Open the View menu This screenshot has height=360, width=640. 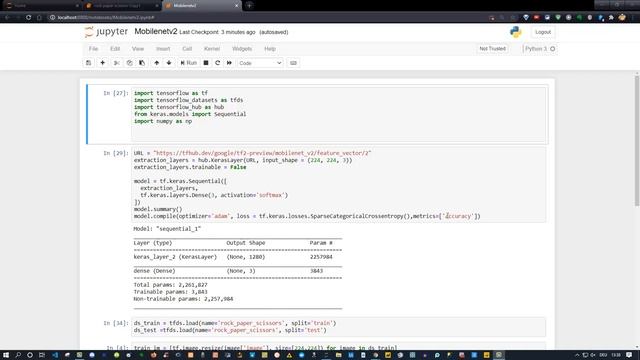tap(138, 49)
